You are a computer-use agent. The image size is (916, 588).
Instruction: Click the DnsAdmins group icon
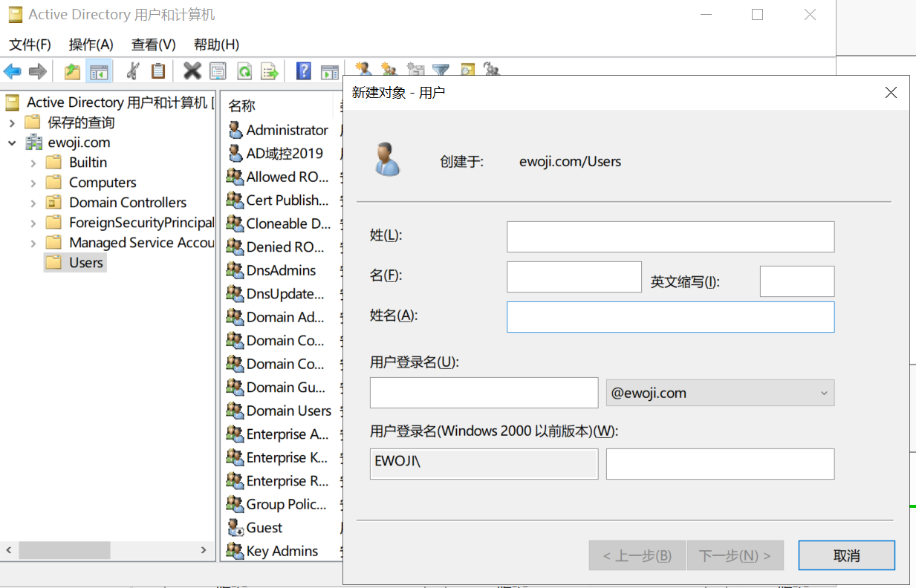pyautogui.click(x=236, y=270)
